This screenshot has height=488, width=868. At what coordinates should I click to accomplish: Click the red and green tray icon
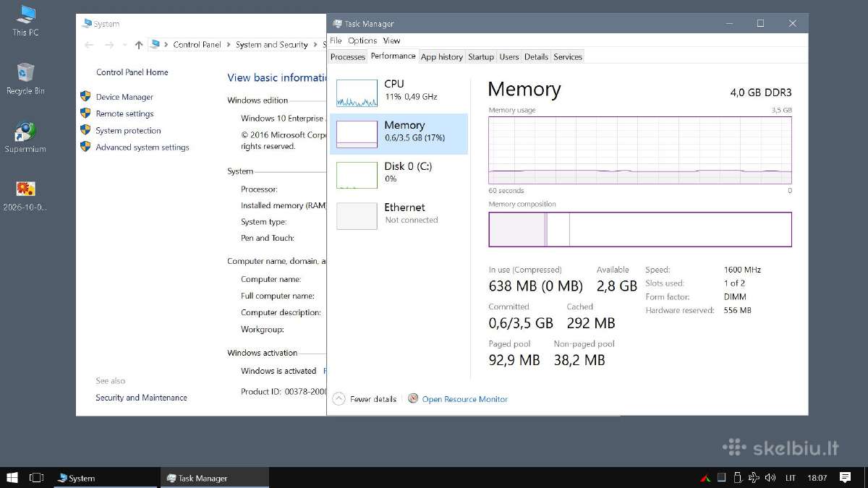705,478
